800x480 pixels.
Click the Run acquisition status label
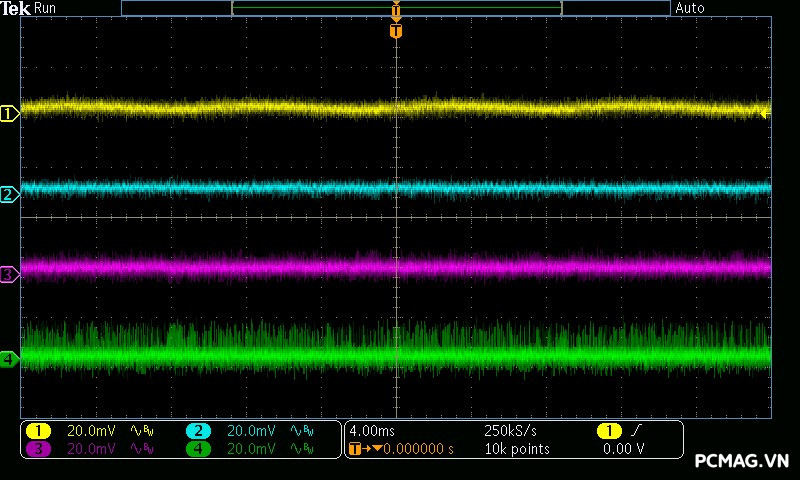click(46, 8)
